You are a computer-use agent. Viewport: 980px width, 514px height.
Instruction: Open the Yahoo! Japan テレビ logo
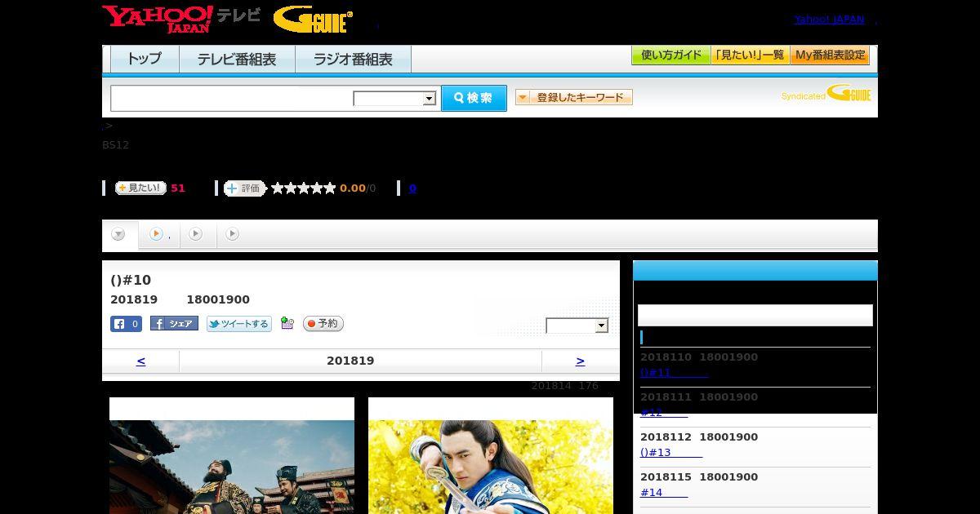181,19
